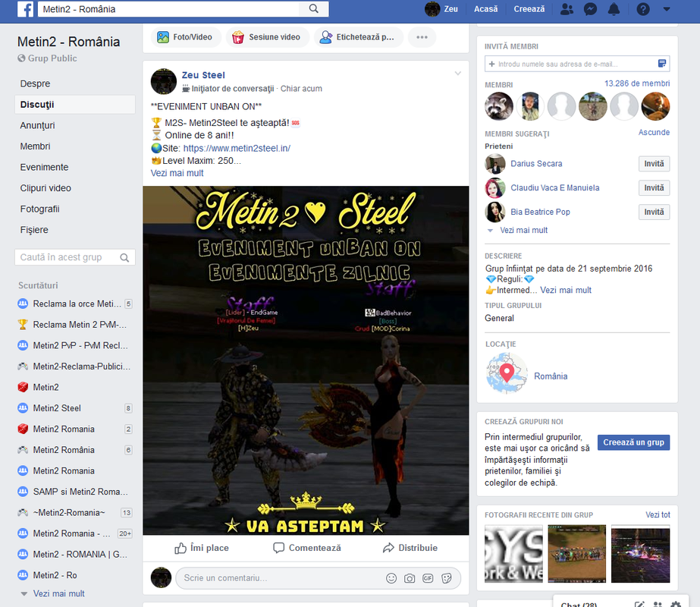Open Despre section
Screen dimensions: 700x607
35,83
